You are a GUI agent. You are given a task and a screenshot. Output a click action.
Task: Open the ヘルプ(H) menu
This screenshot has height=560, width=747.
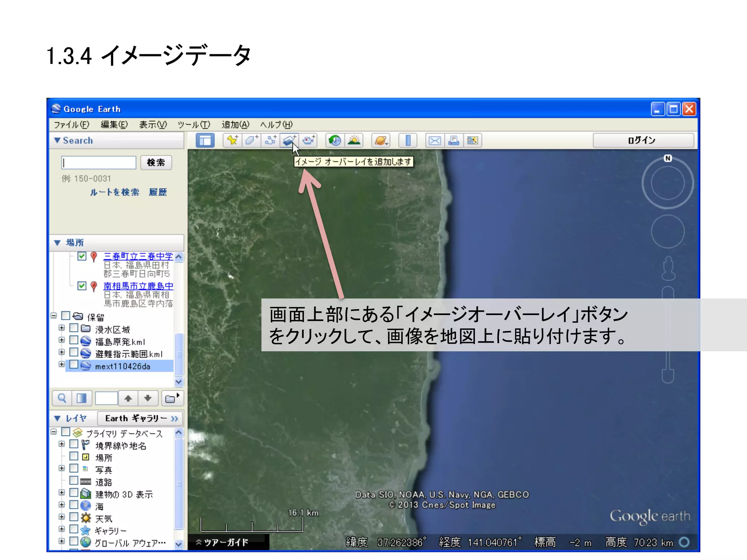pos(276,125)
